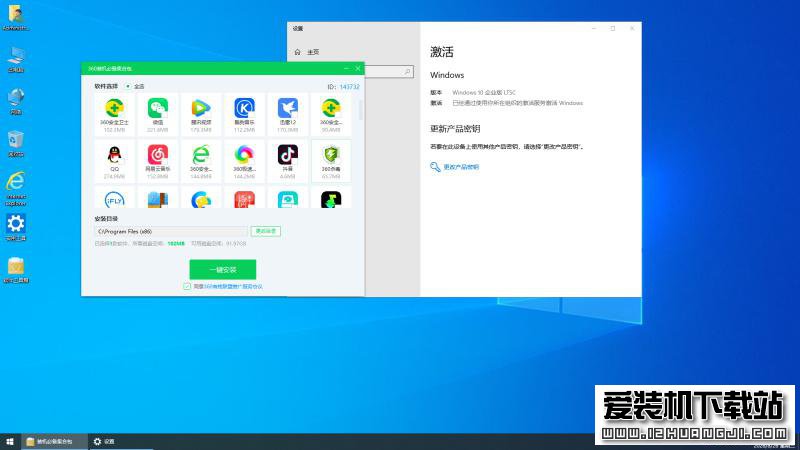Select the iFLY app tile

[114, 198]
